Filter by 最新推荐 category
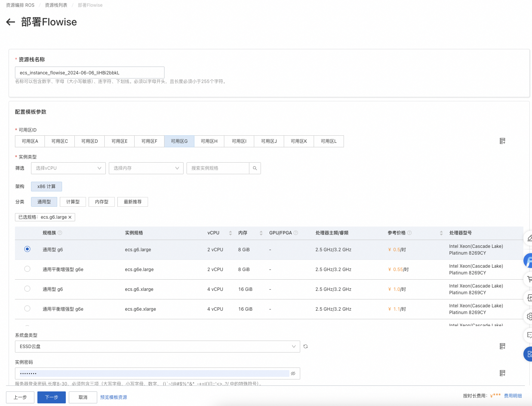Screen dimensions: 532x406 click(x=133, y=202)
